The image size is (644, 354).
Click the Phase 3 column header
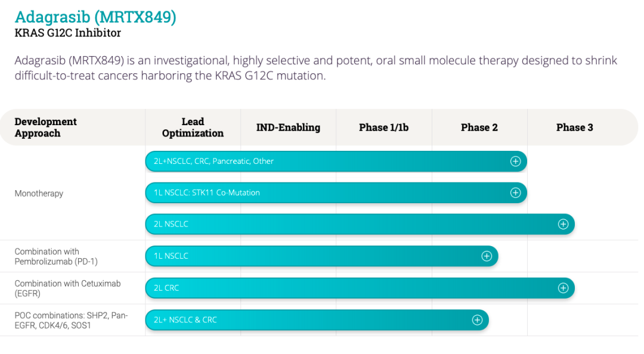[575, 128]
